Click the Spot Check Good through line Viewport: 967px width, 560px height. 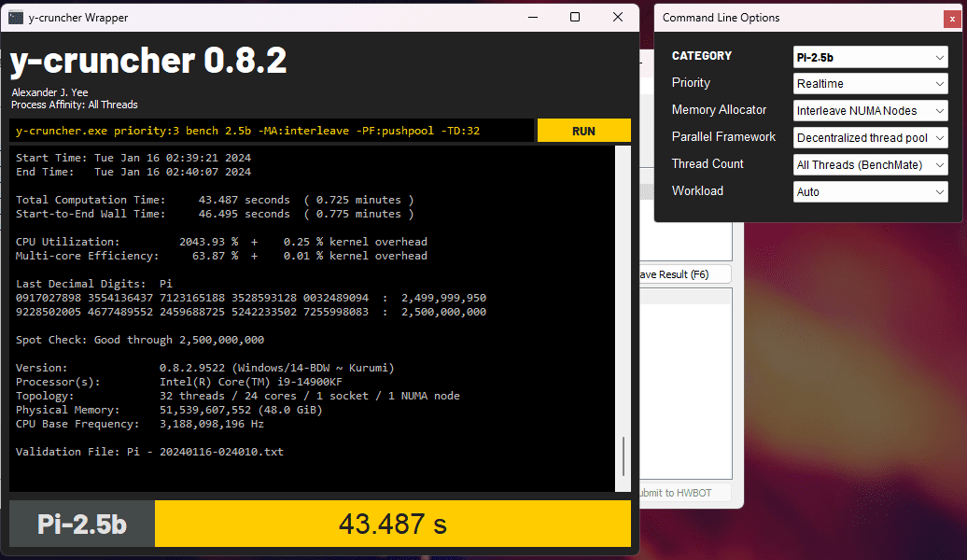pos(140,340)
